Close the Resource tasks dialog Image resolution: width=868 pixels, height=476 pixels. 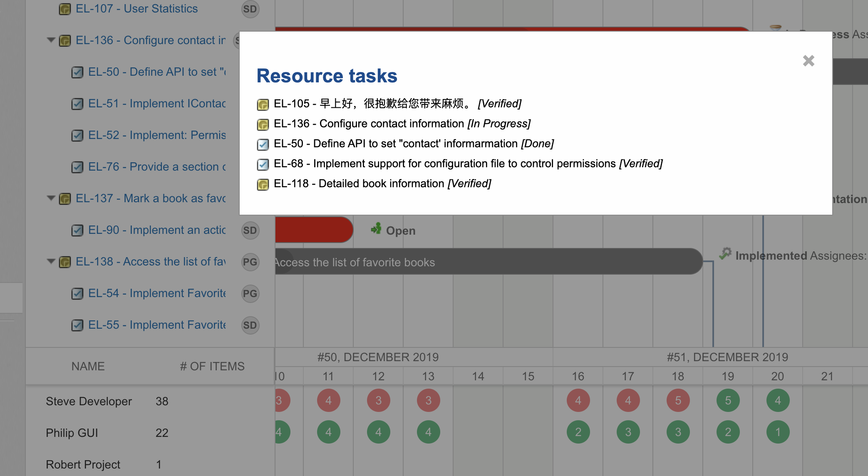tap(808, 61)
